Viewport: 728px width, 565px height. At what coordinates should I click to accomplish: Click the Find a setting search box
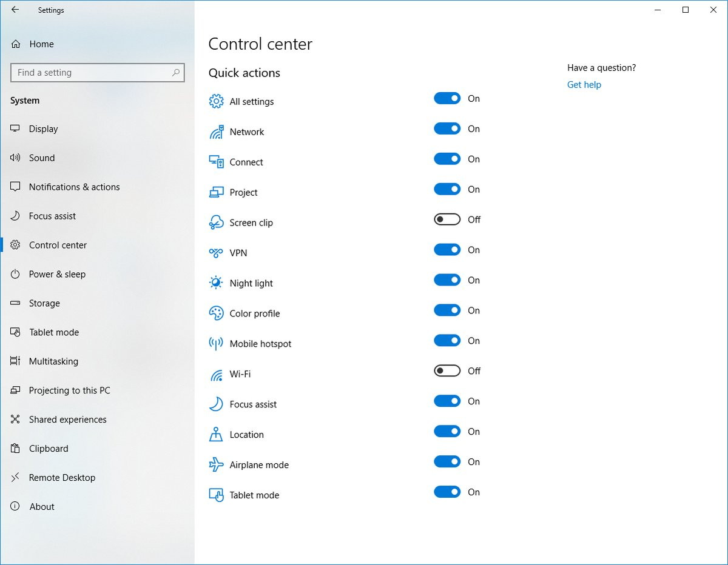91,73
